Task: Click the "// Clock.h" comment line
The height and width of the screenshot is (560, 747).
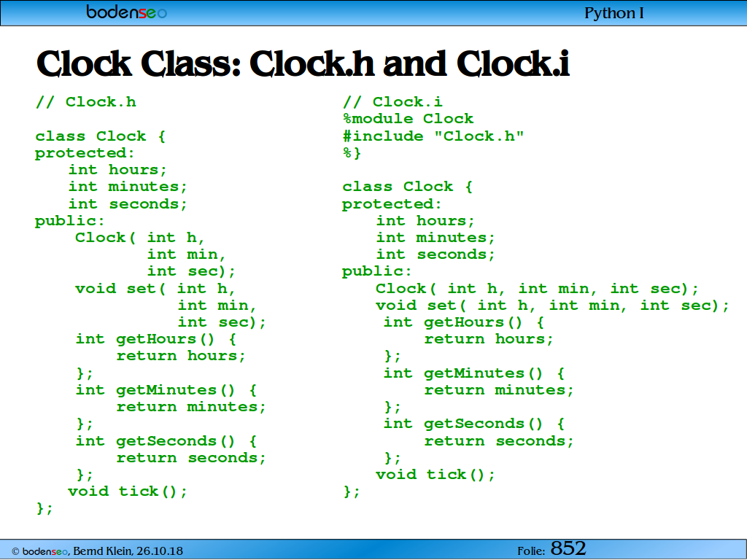Action: coord(86,102)
